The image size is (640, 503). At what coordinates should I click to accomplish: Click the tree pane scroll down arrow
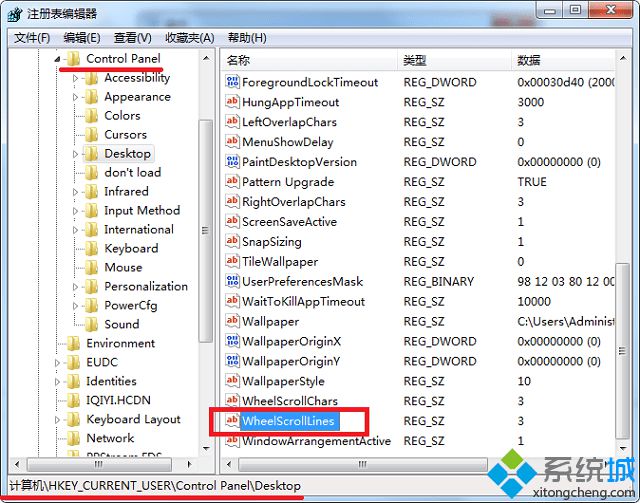tap(206, 449)
